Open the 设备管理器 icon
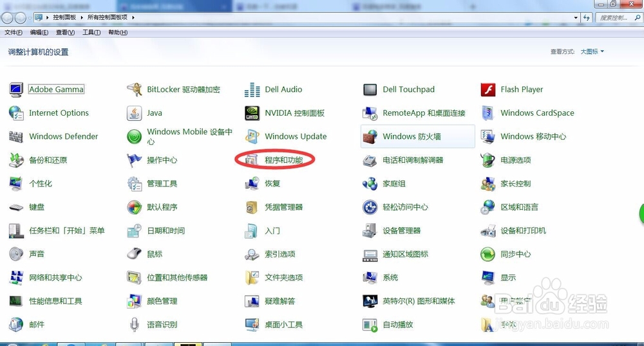The height and width of the screenshot is (346, 644). pyautogui.click(x=370, y=230)
